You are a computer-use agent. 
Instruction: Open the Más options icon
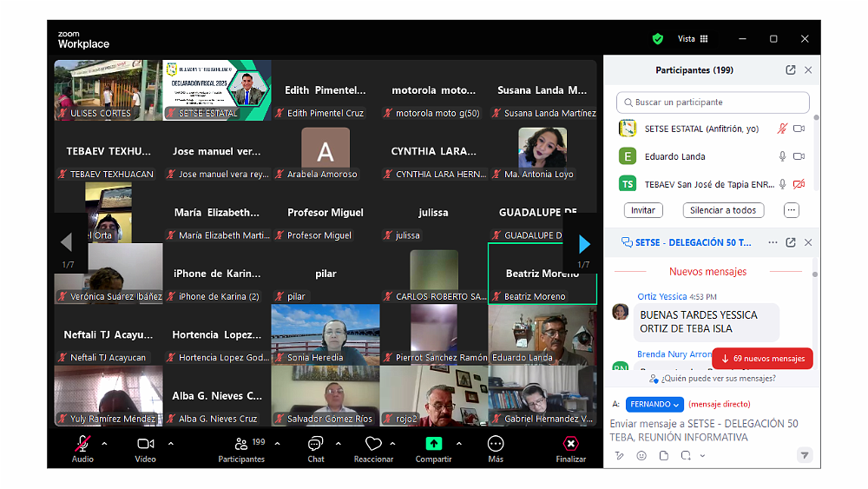click(496, 444)
